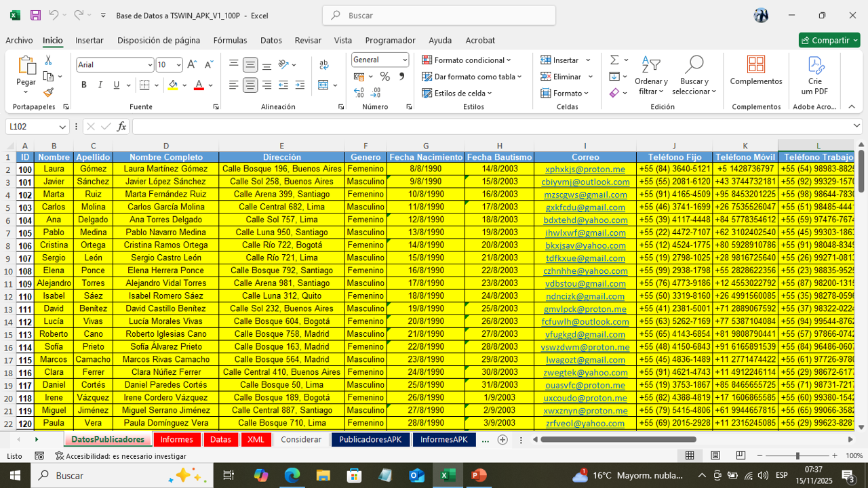The image size is (868, 488).
Task: Click Buscar y seleccionar button
Action: point(694,75)
